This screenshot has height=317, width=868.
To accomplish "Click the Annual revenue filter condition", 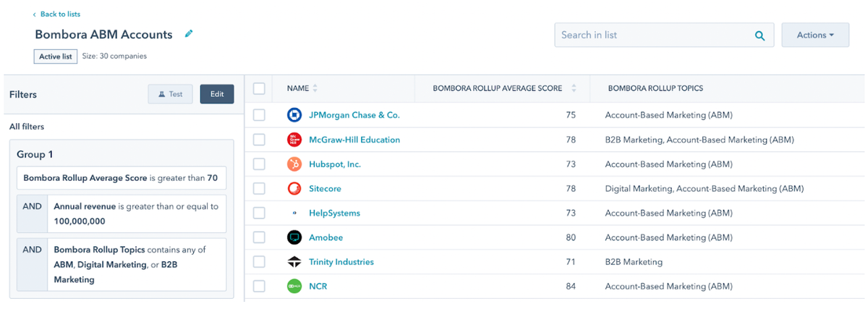I will coord(122,214).
